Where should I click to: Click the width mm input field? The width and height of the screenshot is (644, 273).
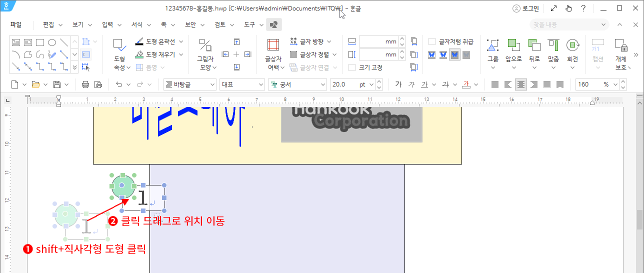click(378, 41)
